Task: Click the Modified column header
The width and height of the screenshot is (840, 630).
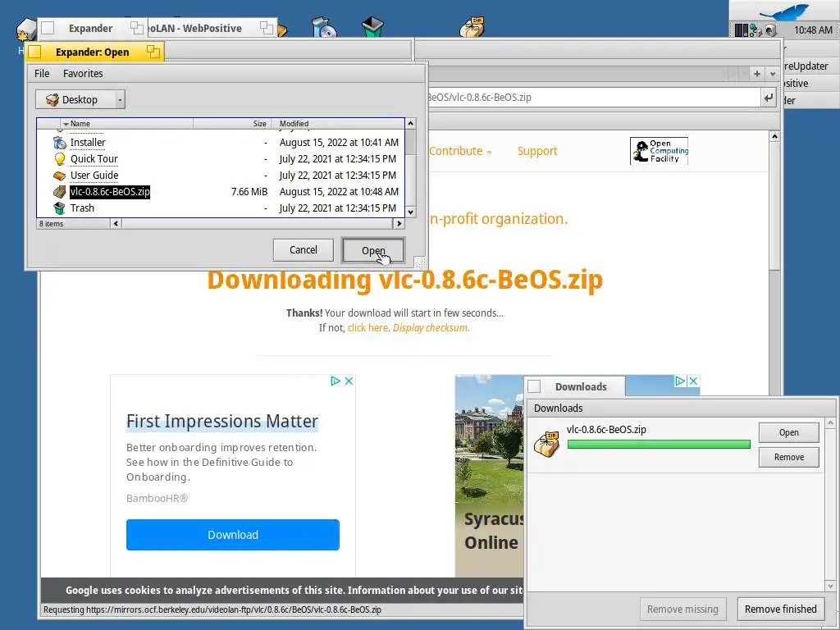Action: pyautogui.click(x=338, y=124)
